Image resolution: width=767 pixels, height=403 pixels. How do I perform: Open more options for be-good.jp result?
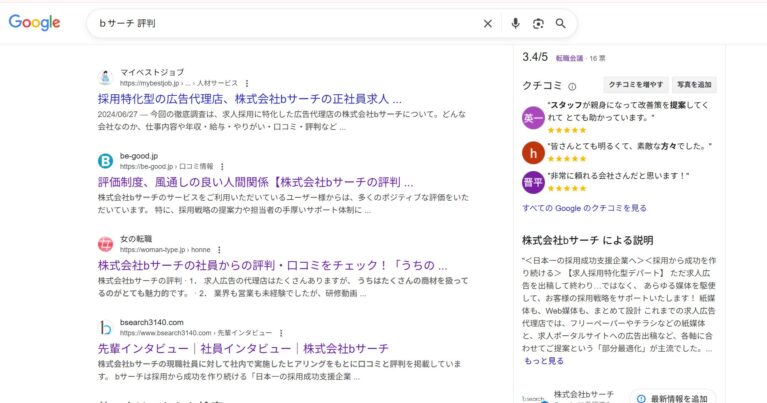[222, 167]
